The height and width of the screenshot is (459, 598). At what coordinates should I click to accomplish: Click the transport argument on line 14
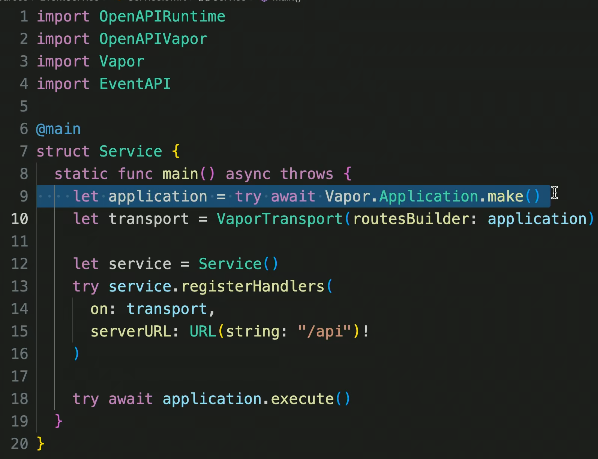(x=167, y=309)
